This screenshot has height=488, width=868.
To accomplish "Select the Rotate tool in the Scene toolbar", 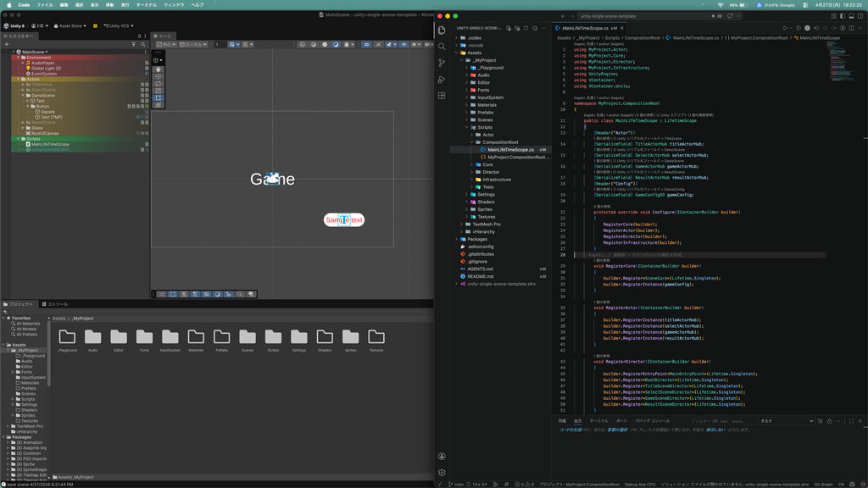I will pyautogui.click(x=158, y=84).
